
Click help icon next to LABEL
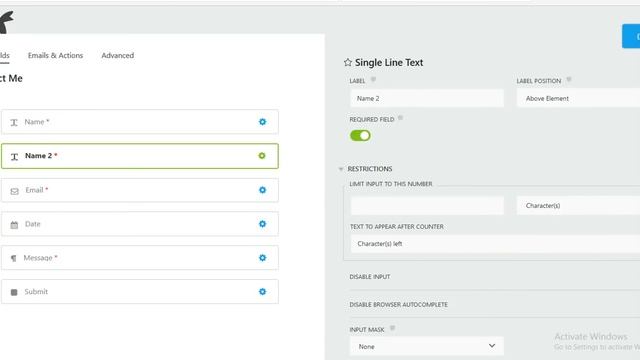coord(373,80)
